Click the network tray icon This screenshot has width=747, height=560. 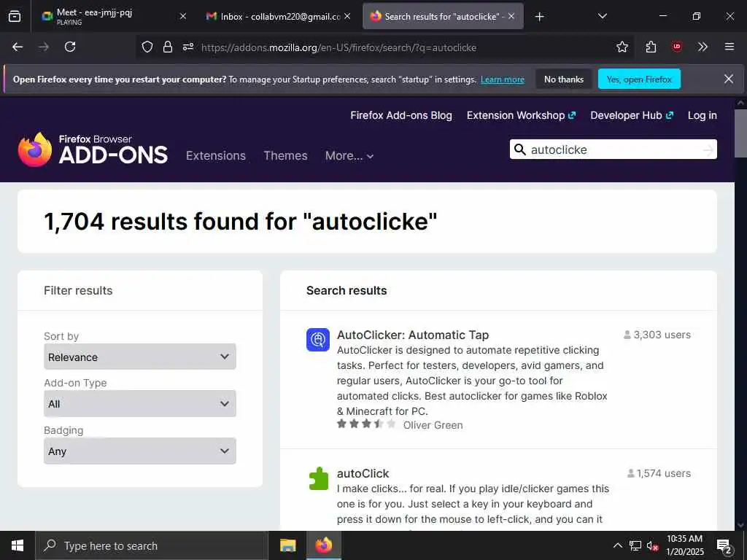635,545
